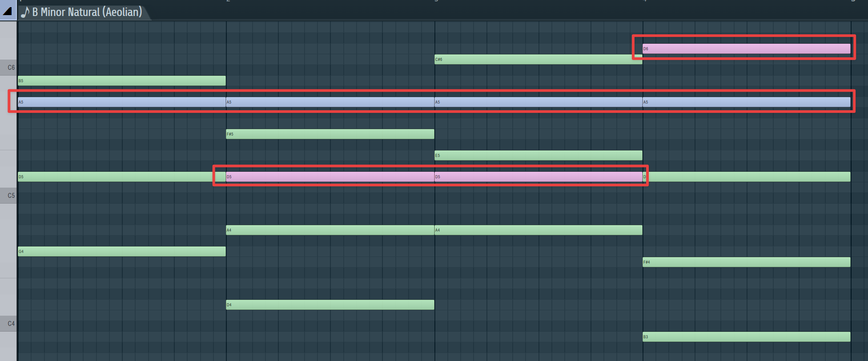Select the A4 note in the second bar

(330, 230)
